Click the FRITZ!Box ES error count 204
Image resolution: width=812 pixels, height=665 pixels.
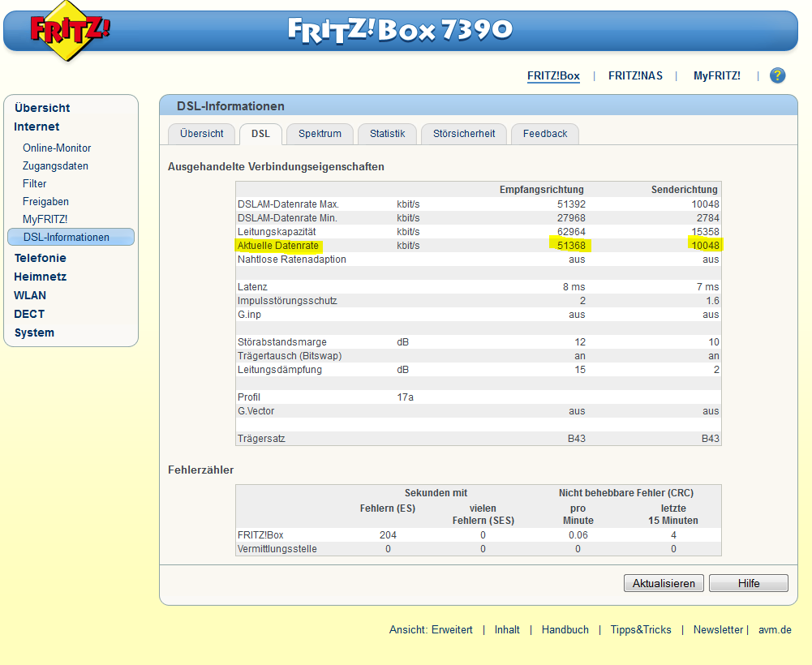[x=388, y=535]
